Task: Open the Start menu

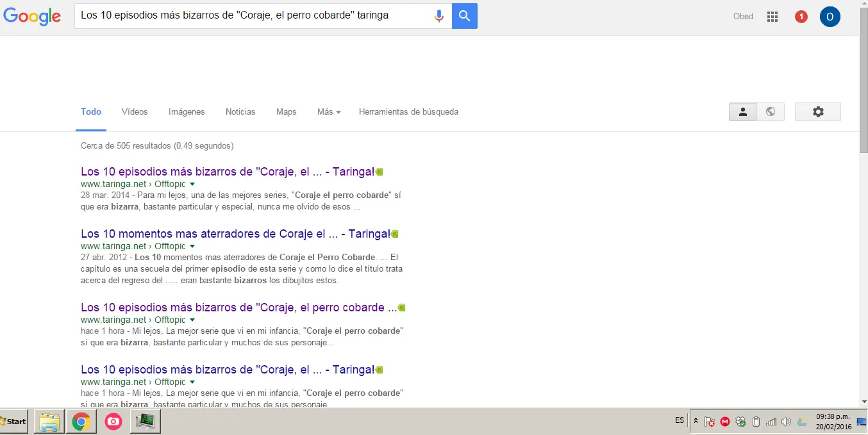Action: [x=13, y=422]
